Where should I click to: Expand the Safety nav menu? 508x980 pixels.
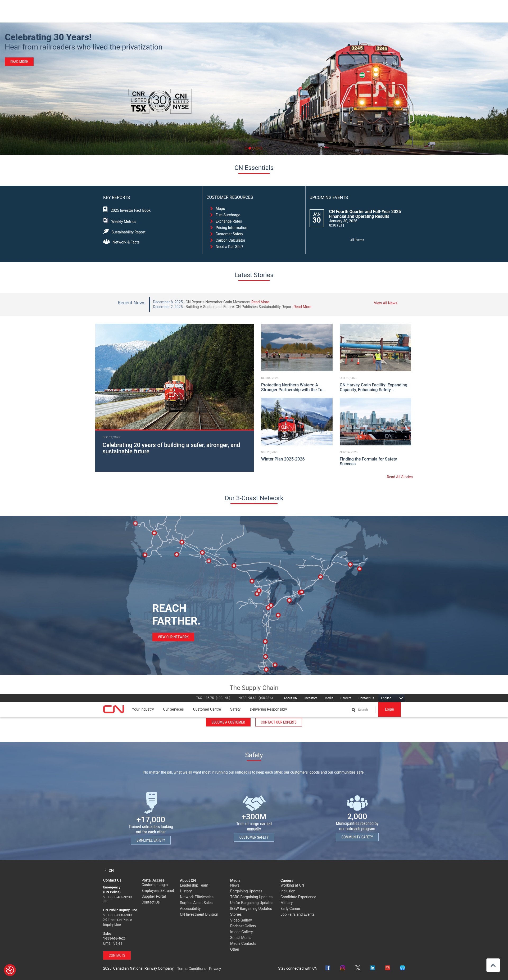point(235,709)
